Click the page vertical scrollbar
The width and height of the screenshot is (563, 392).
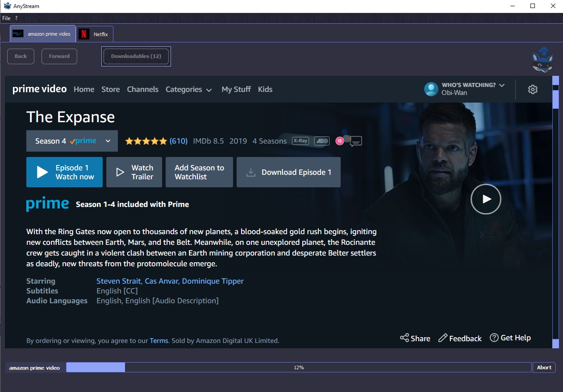point(555,212)
